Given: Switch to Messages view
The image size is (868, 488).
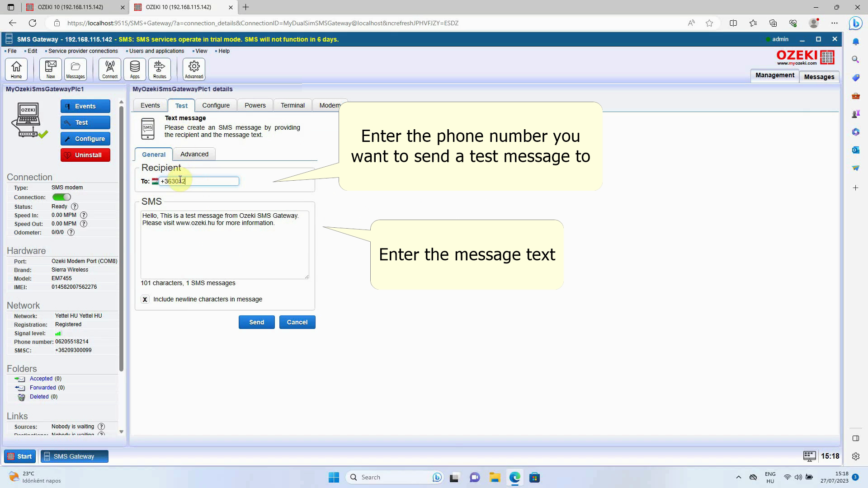Looking at the screenshot, I should (x=819, y=77).
